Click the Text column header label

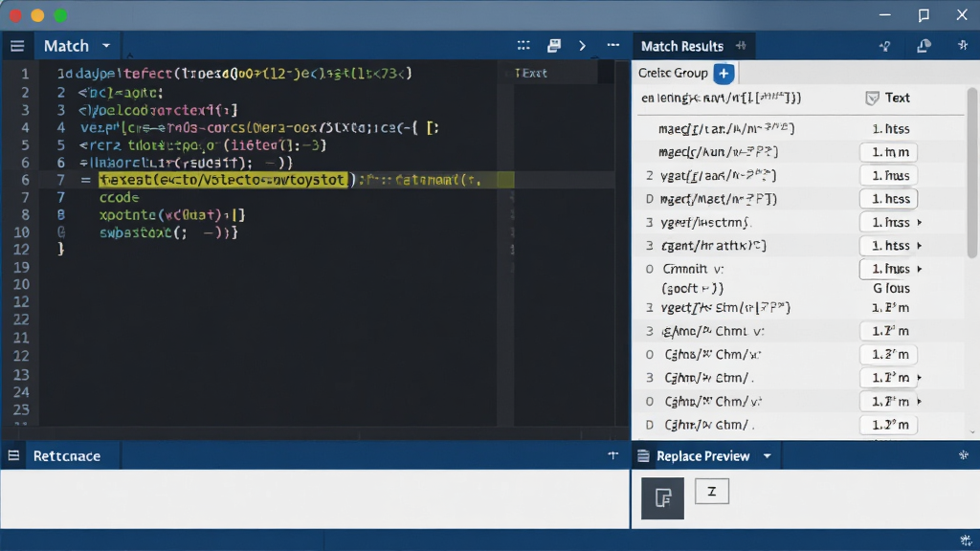(897, 99)
